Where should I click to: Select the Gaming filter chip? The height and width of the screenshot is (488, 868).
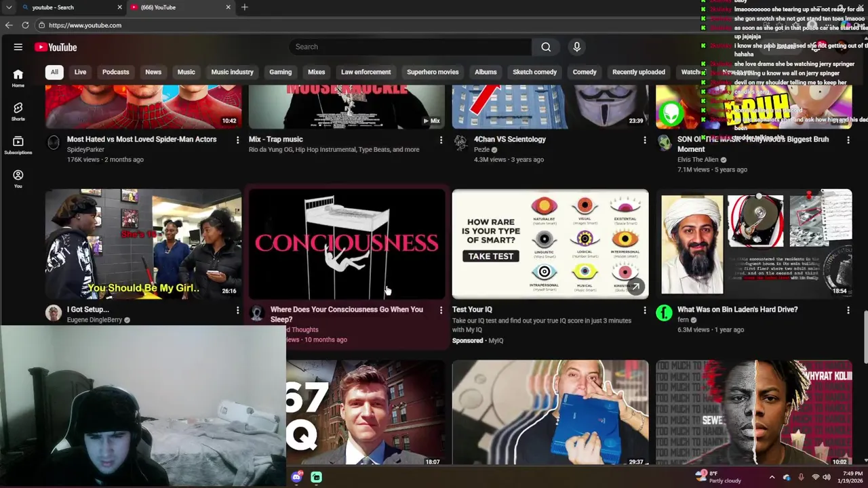[x=280, y=72]
